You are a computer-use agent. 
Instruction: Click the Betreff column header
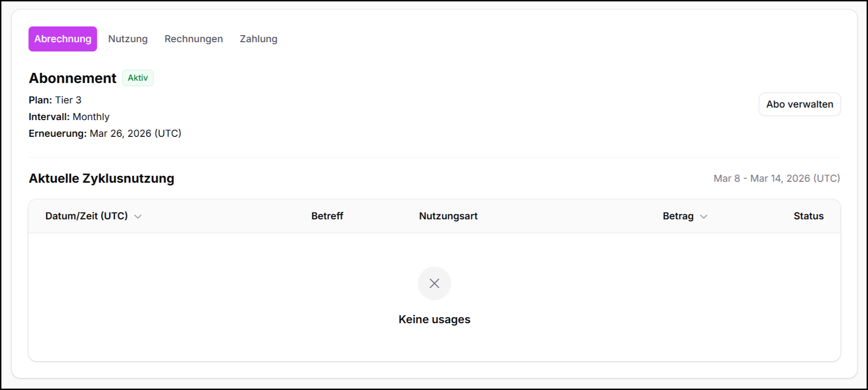coord(327,216)
